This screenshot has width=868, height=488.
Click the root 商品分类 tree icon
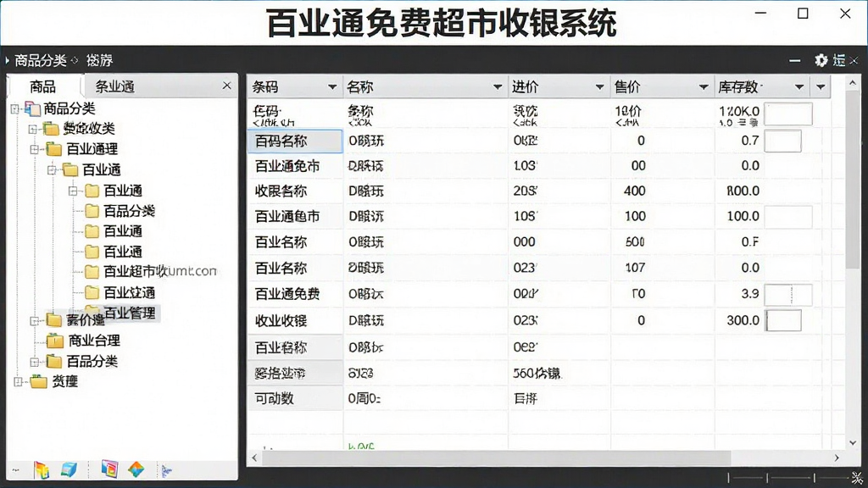tap(33, 108)
